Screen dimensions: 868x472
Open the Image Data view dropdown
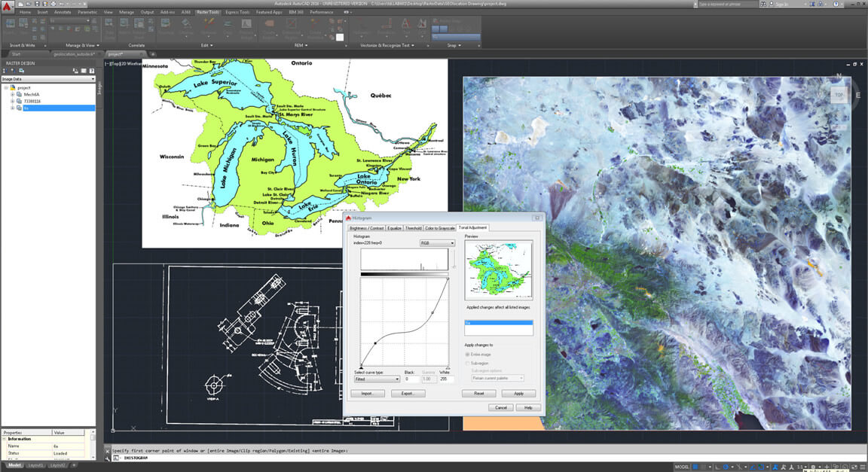pyautogui.click(x=93, y=79)
